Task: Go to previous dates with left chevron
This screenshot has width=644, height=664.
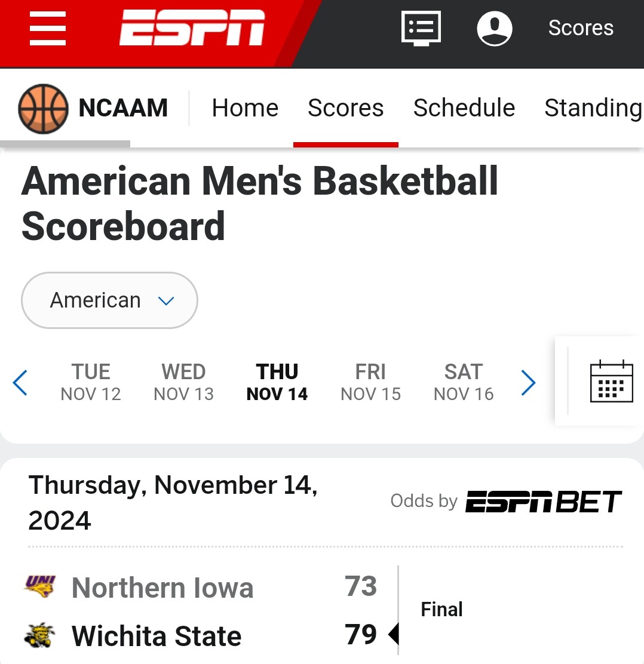Action: click(x=20, y=382)
